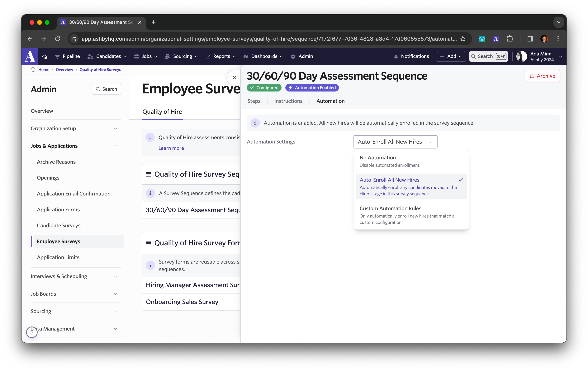Close the sequence panel with X icon
Screen dimensions: 588x371
[234, 78]
